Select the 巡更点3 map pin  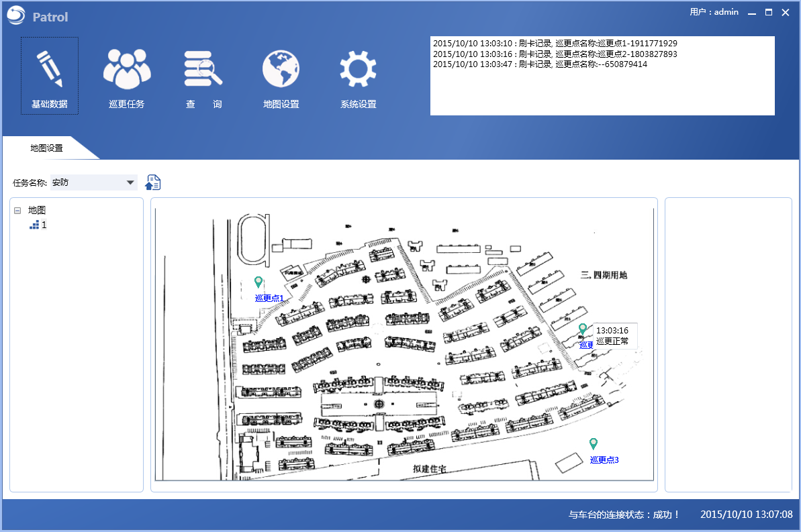(x=594, y=443)
